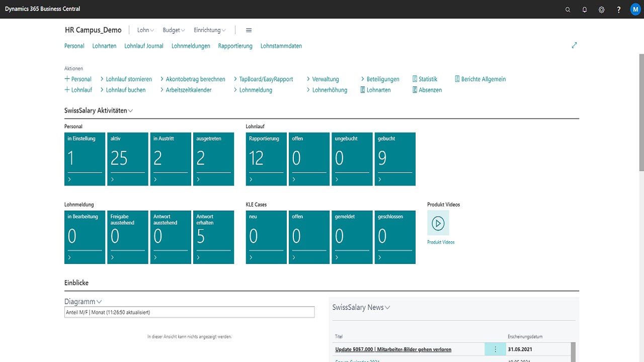Open the Lohnarten list action
The height and width of the screenshot is (362, 644).
375,90
